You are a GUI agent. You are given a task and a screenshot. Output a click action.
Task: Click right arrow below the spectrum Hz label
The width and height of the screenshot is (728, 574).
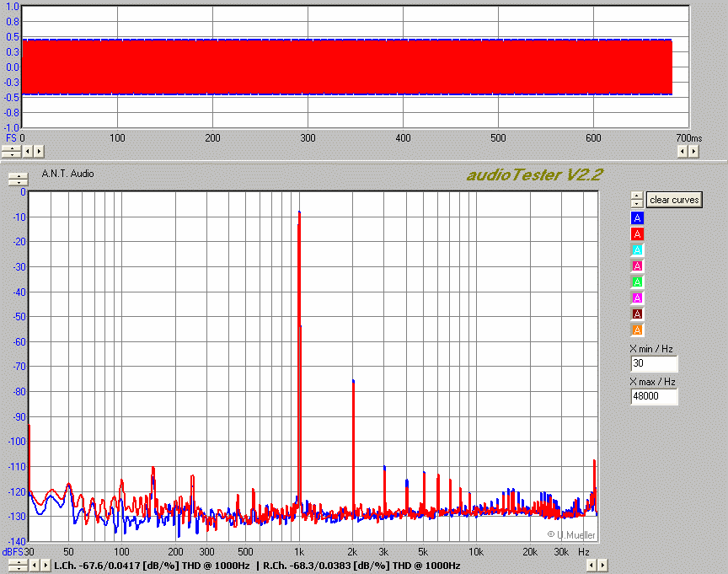(602, 566)
